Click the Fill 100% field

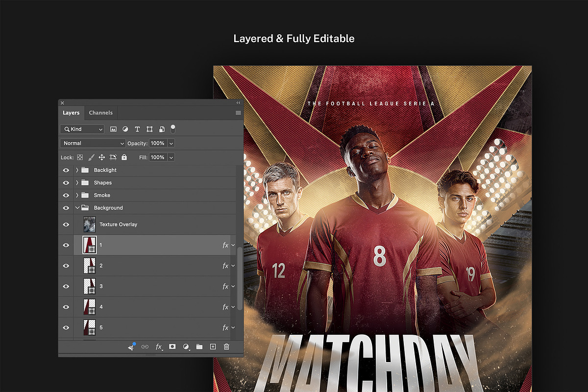click(x=158, y=157)
